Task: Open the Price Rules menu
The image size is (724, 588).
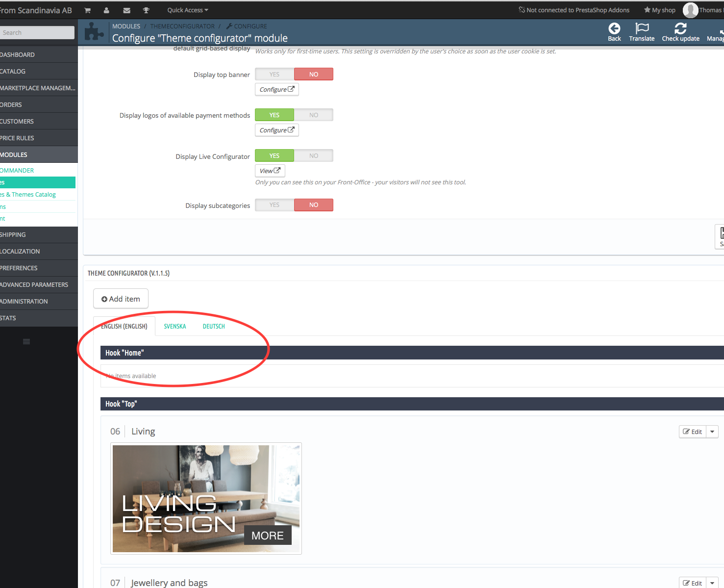Action: tap(39, 138)
